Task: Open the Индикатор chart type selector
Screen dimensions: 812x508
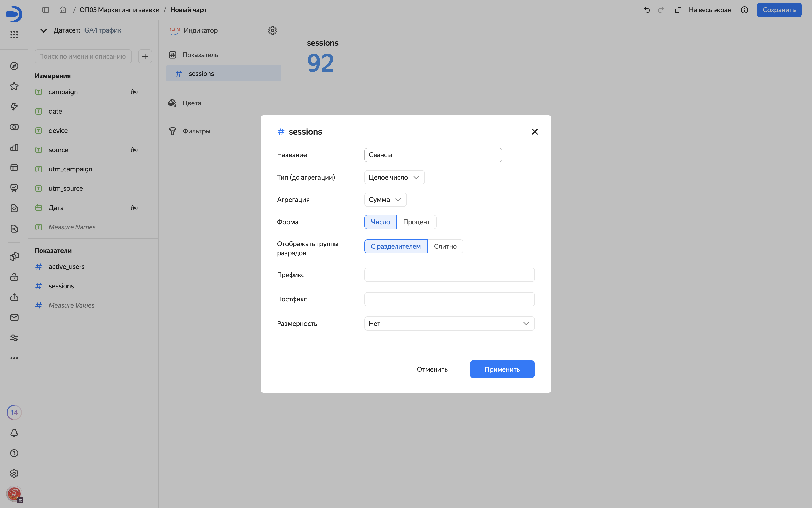Action: pyautogui.click(x=194, y=30)
